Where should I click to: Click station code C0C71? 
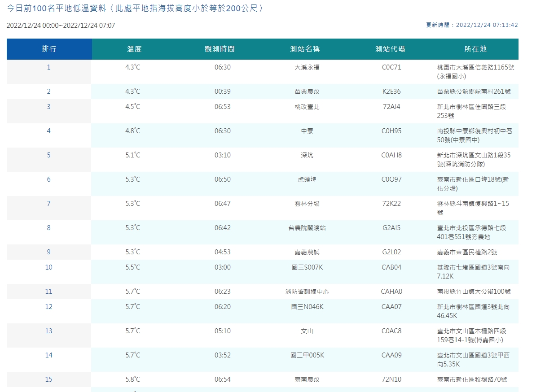pyautogui.click(x=391, y=67)
